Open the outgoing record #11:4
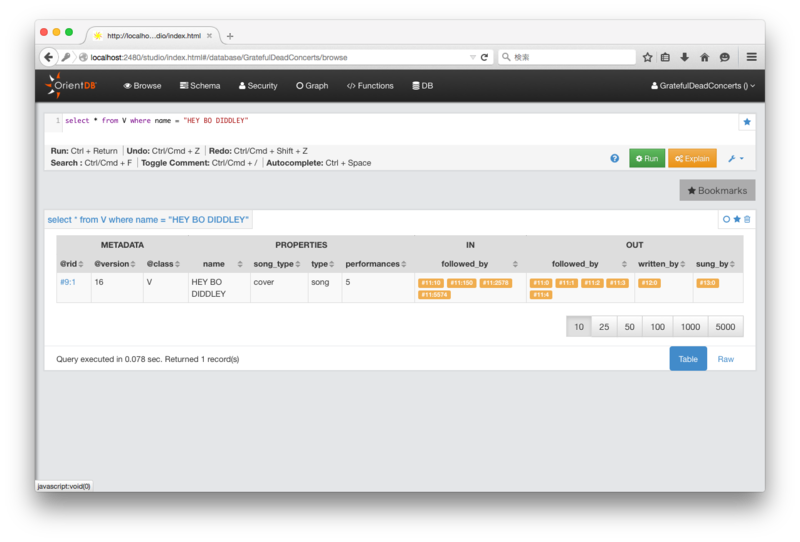The width and height of the screenshot is (800, 542). point(541,294)
